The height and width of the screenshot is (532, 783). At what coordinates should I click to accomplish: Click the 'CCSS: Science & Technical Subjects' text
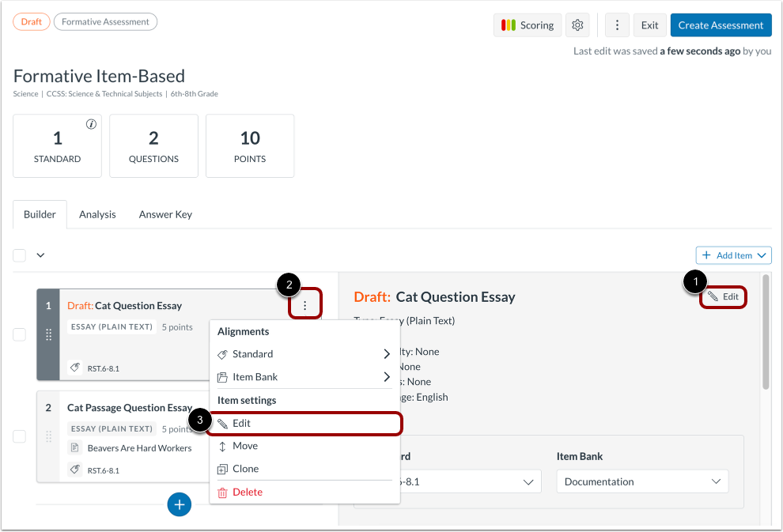(104, 94)
